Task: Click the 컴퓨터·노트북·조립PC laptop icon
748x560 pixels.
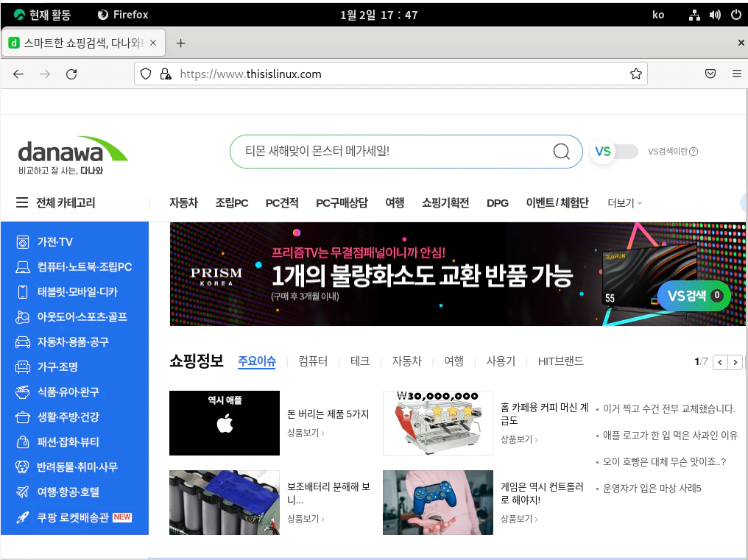Action: [22, 267]
